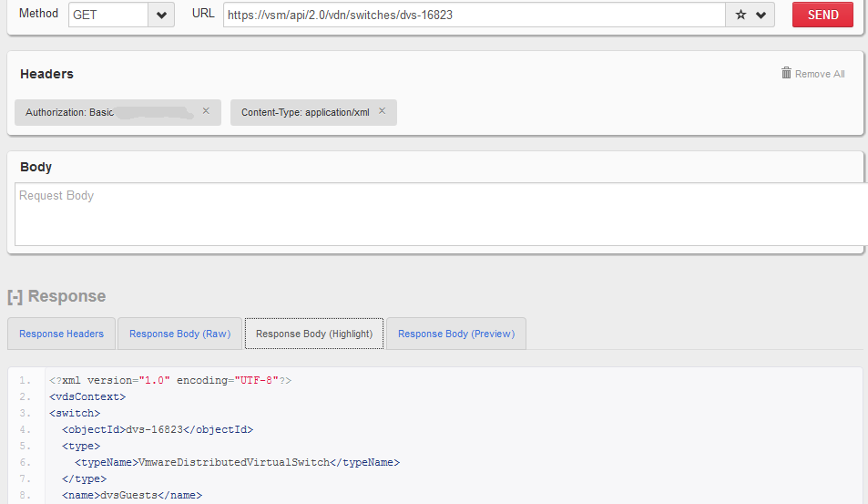Switch to the Response Headers tab

pyautogui.click(x=61, y=334)
